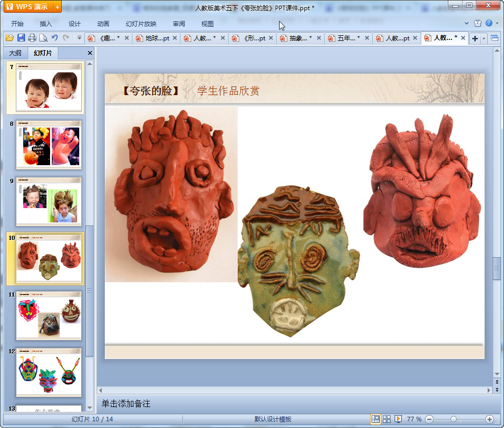Click the 77 % zoom level
This screenshot has height=428, width=504.
coord(414,419)
